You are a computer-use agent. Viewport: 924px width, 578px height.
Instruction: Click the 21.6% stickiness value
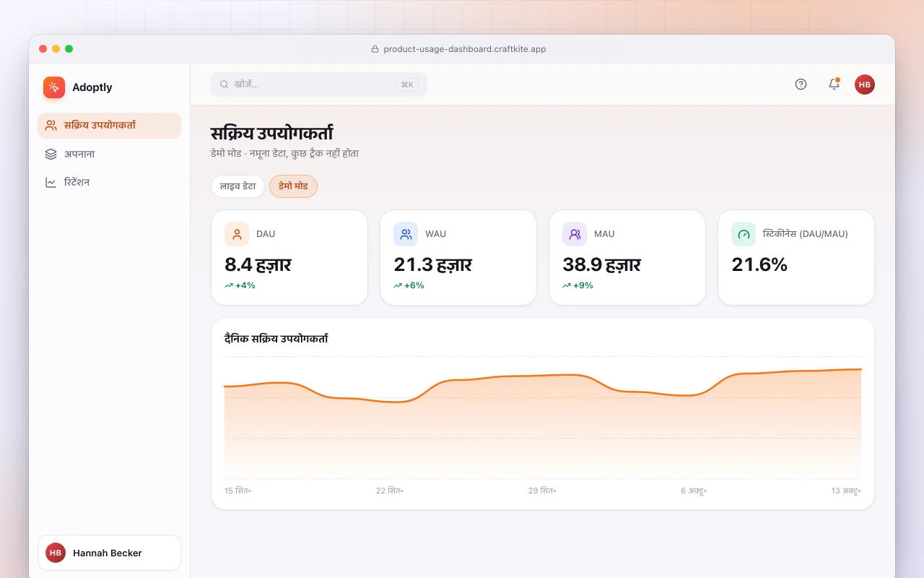point(759,264)
